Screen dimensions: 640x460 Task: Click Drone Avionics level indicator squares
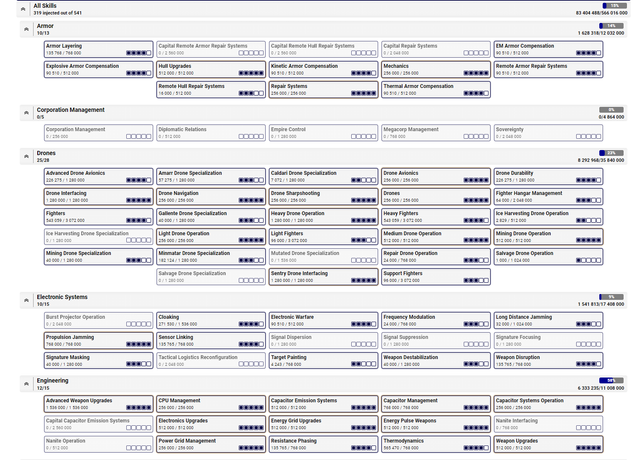pos(476,180)
